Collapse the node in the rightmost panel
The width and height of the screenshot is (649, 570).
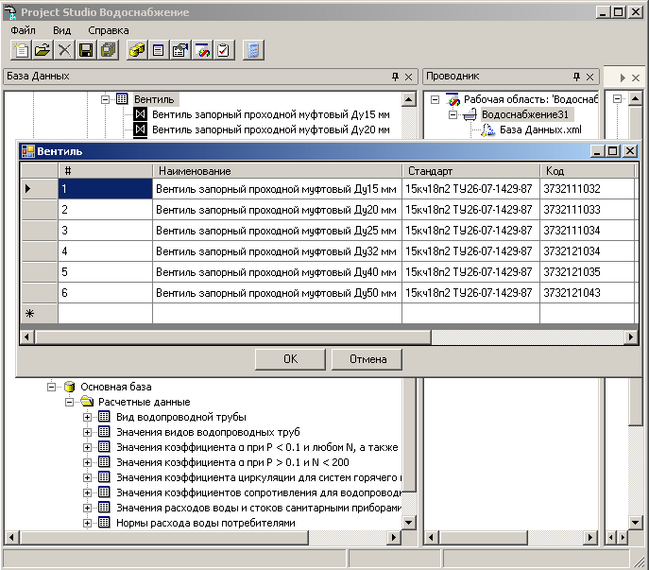click(x=617, y=99)
